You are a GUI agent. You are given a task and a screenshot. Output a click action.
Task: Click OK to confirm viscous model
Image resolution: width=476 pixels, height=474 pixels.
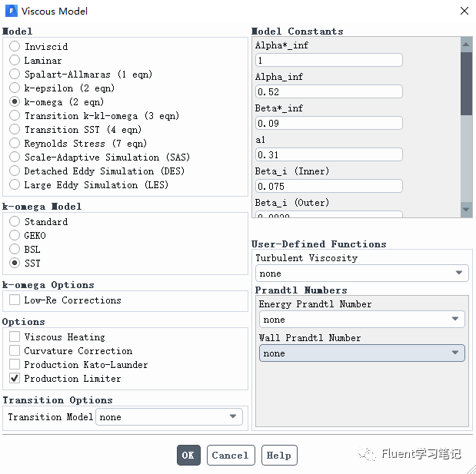[x=188, y=456]
